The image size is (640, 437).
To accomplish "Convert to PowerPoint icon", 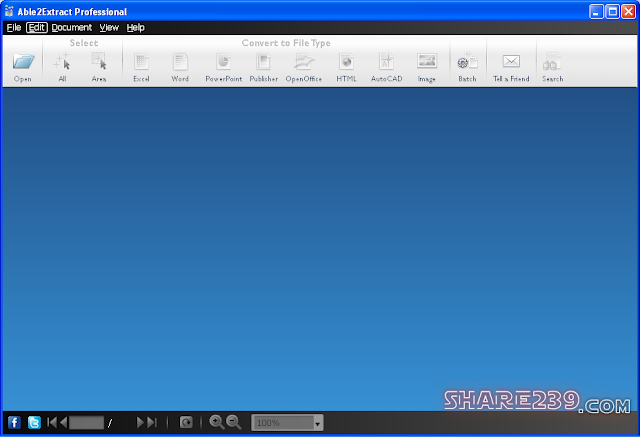I will pos(223,62).
